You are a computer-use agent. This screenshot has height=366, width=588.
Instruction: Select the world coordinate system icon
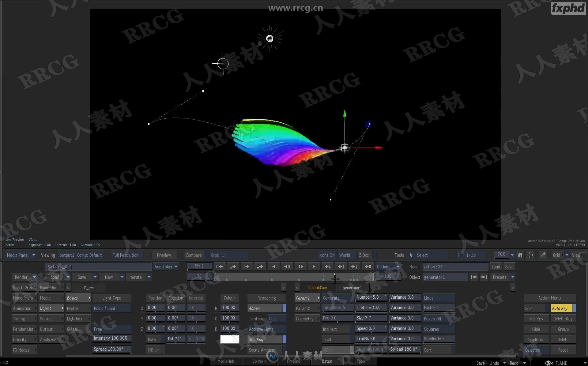point(344,255)
